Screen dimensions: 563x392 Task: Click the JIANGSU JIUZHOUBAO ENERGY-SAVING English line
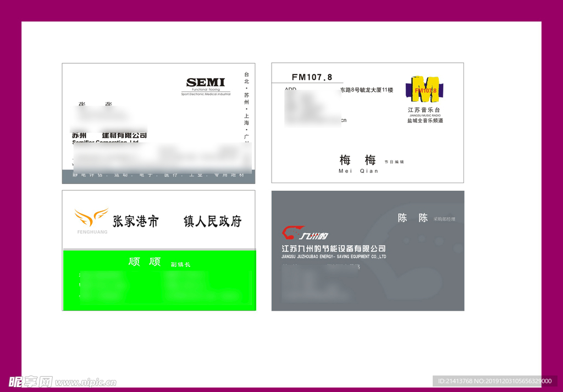[x=334, y=257]
